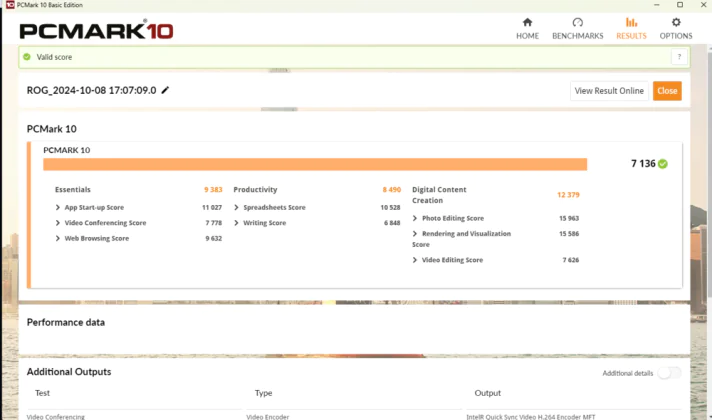The image size is (712, 420).
Task: Click the Performance data heading
Action: 66,322
